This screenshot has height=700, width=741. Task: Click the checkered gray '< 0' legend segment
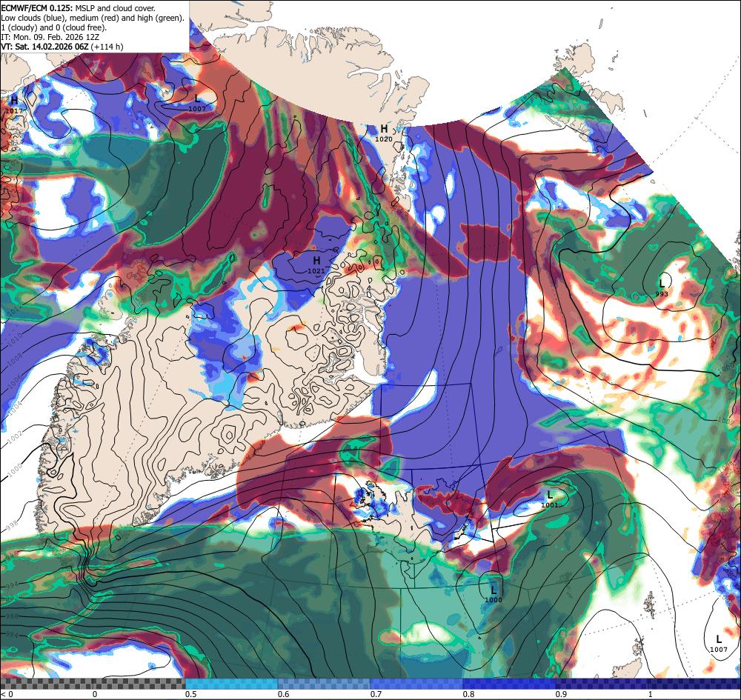pos(93,684)
